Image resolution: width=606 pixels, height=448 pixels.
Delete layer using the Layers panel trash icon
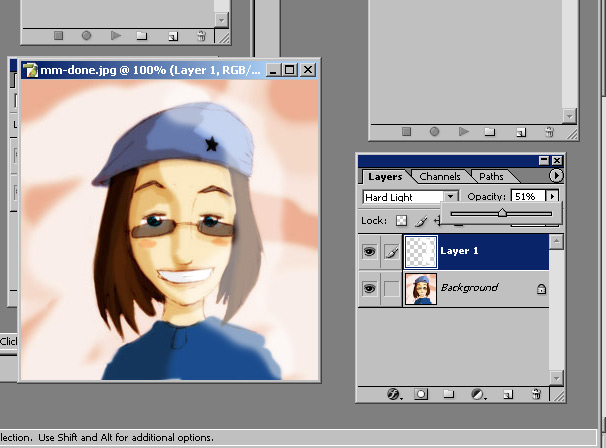[x=537, y=394]
